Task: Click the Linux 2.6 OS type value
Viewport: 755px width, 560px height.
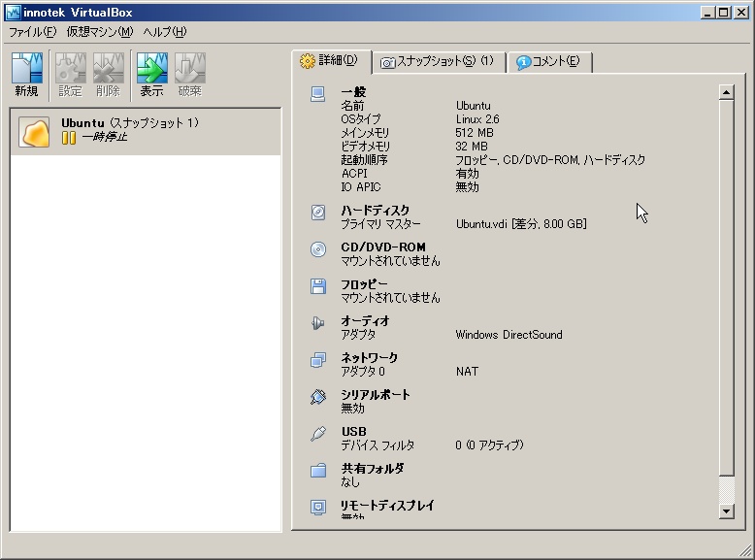Action: (477, 119)
